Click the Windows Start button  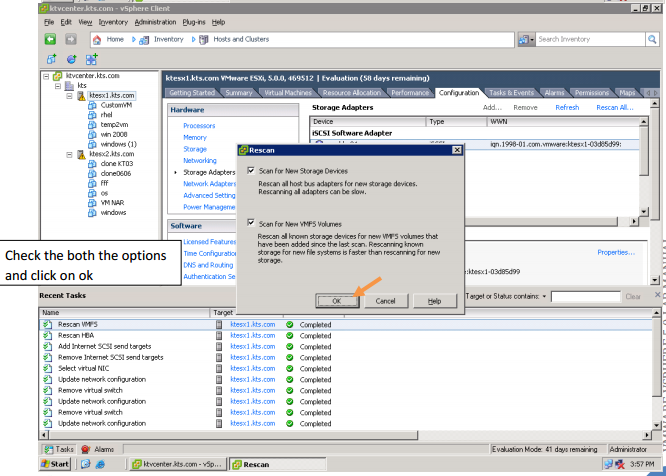point(55,464)
